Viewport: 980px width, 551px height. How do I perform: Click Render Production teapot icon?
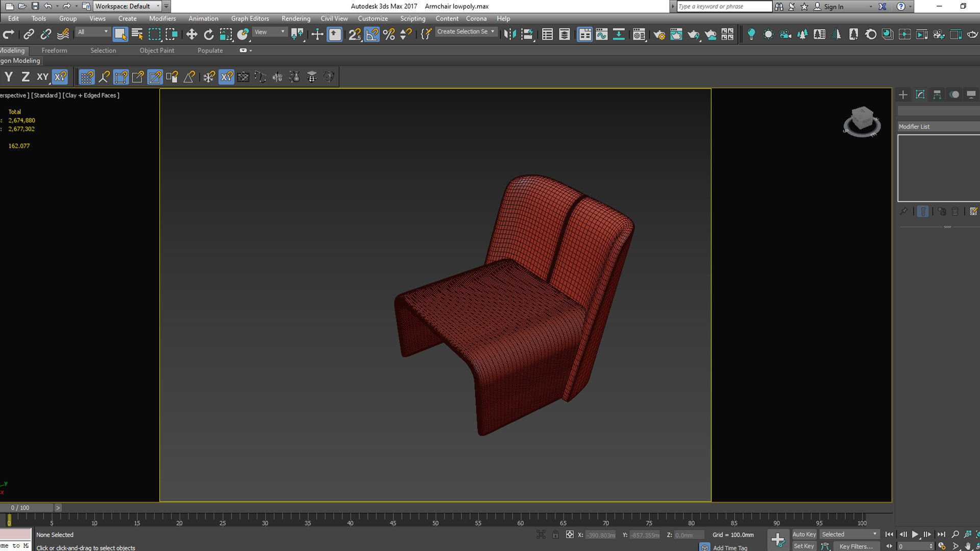693,34
